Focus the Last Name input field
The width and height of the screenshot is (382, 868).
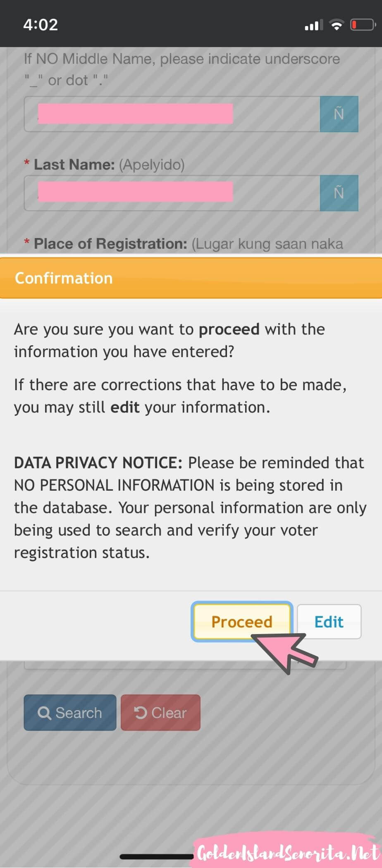click(x=172, y=193)
